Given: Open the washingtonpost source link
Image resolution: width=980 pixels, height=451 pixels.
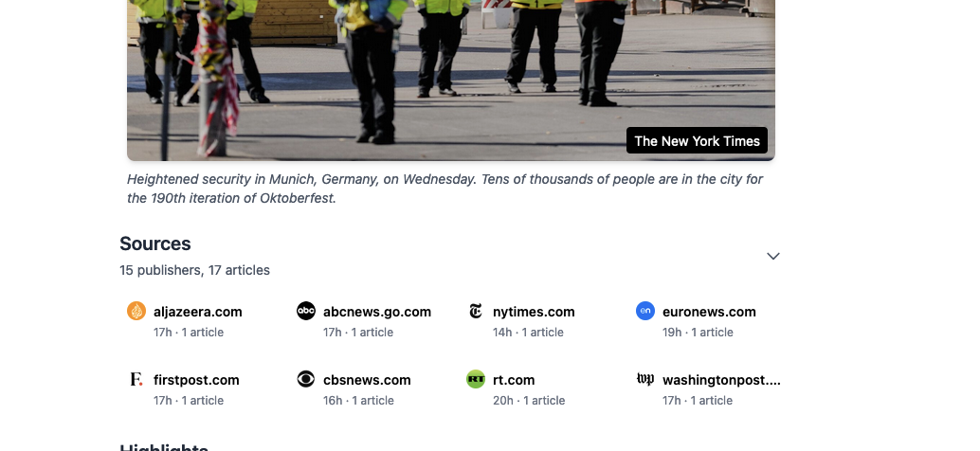Looking at the screenshot, I should pyautogui.click(x=721, y=380).
